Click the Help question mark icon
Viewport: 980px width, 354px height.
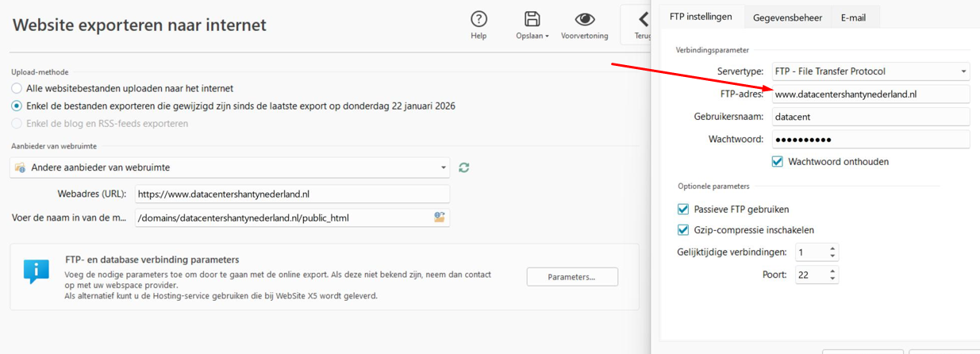(x=478, y=19)
